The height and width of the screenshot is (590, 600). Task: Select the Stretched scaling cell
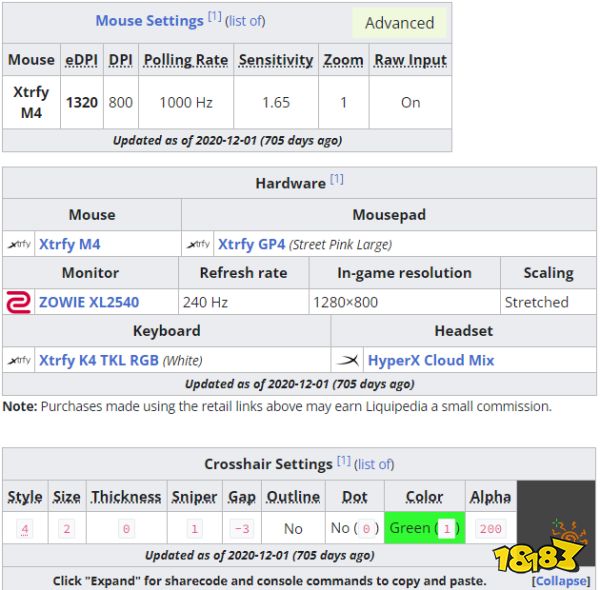click(548, 302)
